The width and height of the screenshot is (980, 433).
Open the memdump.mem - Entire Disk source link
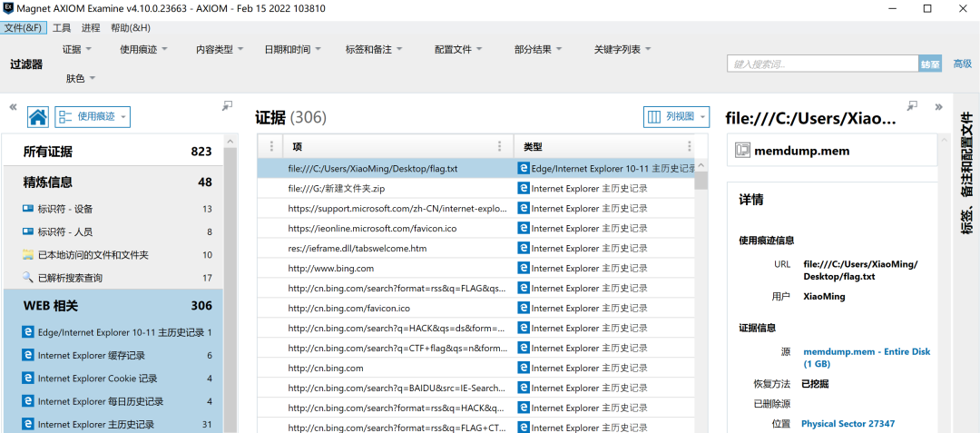tap(867, 358)
